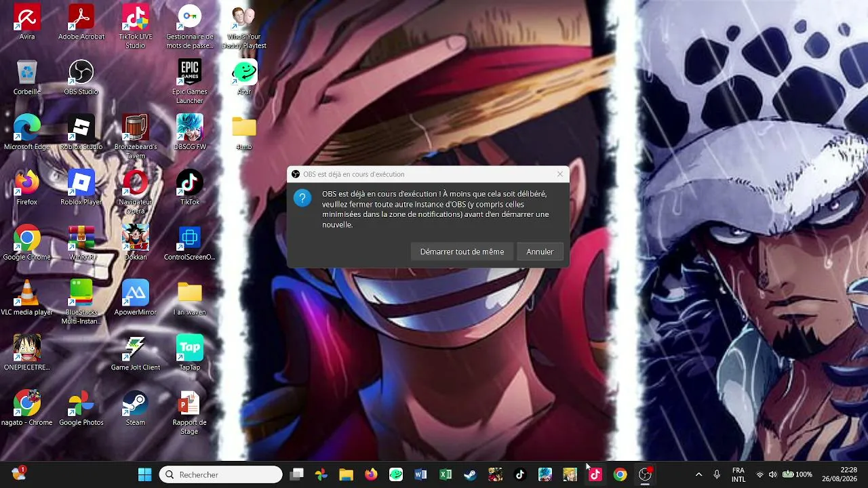Select the ONEPIECETRE... desktop icon

27,353
